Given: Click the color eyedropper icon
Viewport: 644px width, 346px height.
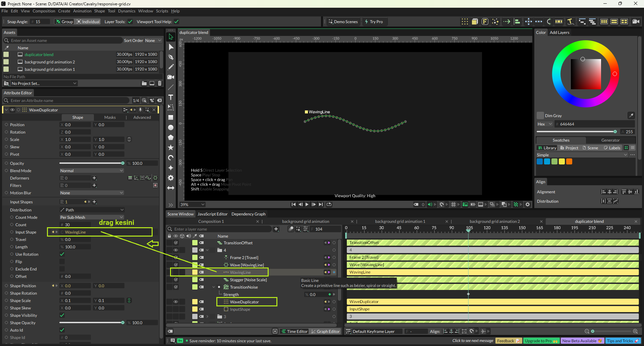Looking at the screenshot, I should [x=631, y=115].
